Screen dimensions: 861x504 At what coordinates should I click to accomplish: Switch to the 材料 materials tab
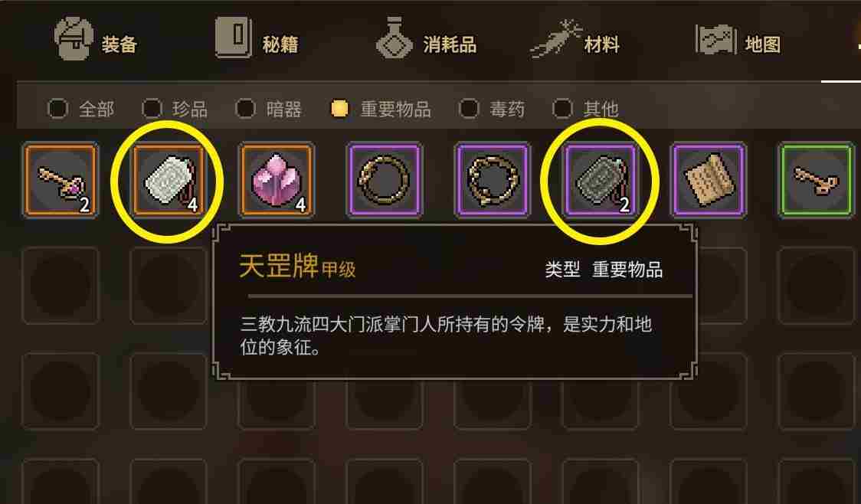click(x=575, y=40)
